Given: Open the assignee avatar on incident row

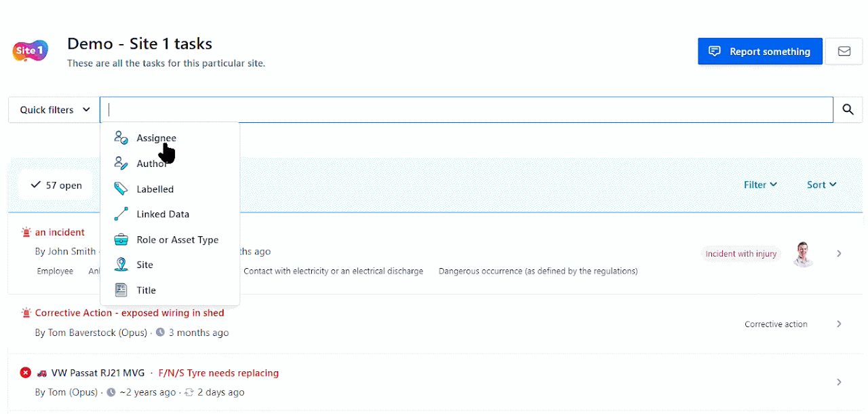Looking at the screenshot, I should point(804,253).
